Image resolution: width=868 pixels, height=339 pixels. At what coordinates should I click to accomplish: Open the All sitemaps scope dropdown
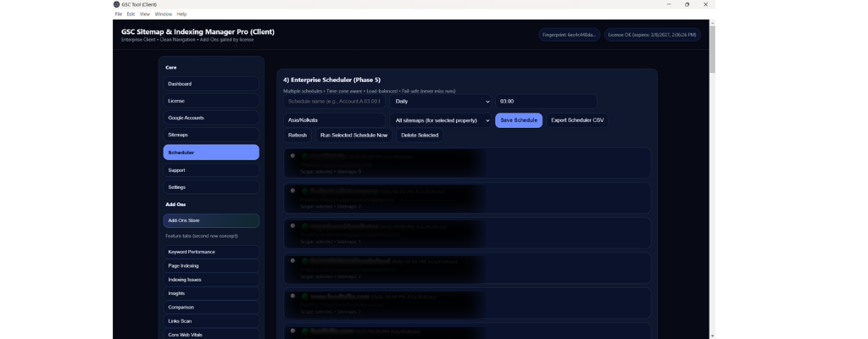point(442,120)
